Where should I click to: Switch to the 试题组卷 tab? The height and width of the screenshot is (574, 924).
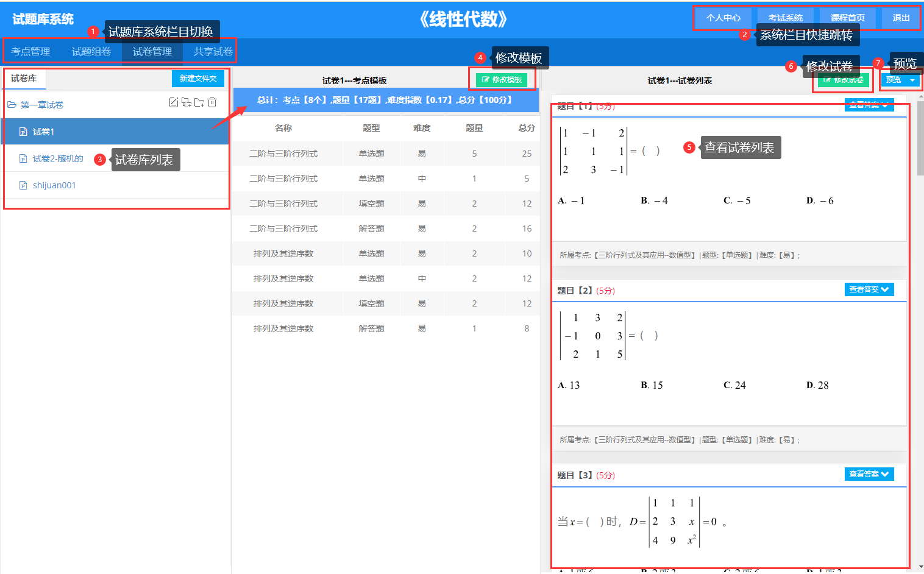click(x=91, y=52)
